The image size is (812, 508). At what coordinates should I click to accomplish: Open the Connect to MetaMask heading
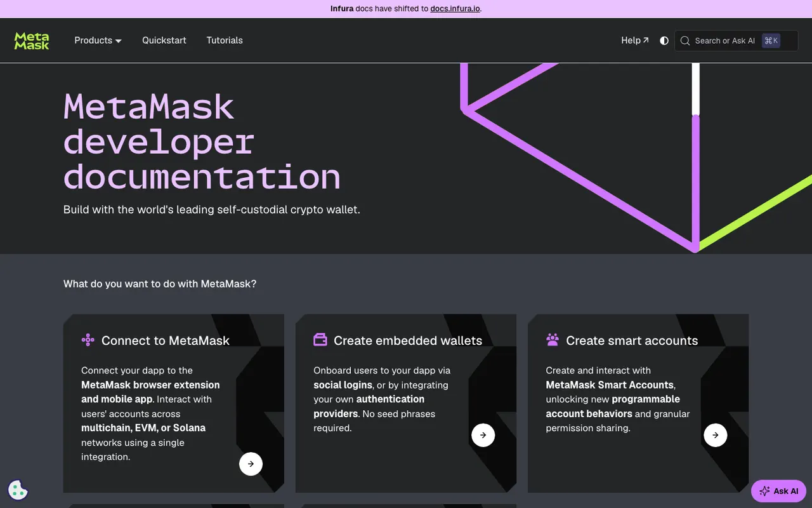(x=166, y=340)
